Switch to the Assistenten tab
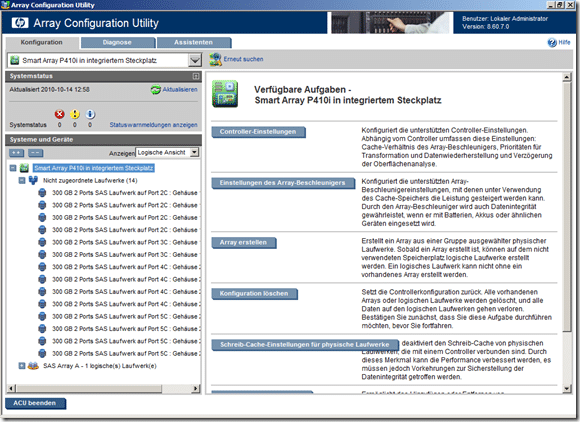Image resolution: width=580 pixels, height=422 pixels. [194, 43]
